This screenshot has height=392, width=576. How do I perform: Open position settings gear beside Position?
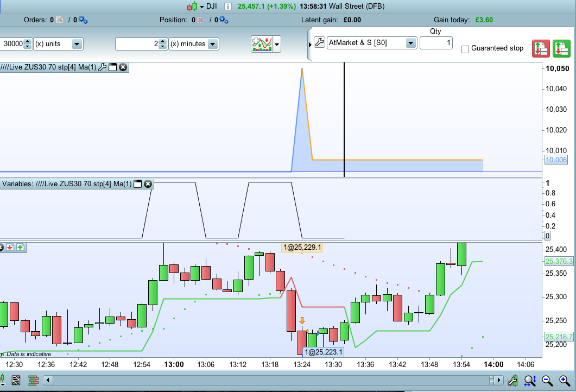224,20
